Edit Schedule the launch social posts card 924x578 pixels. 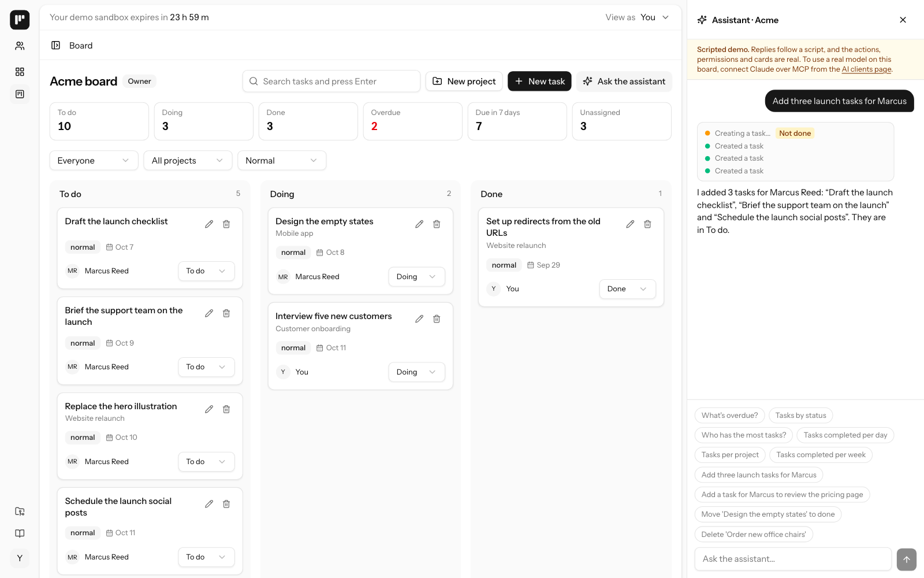pyautogui.click(x=209, y=504)
